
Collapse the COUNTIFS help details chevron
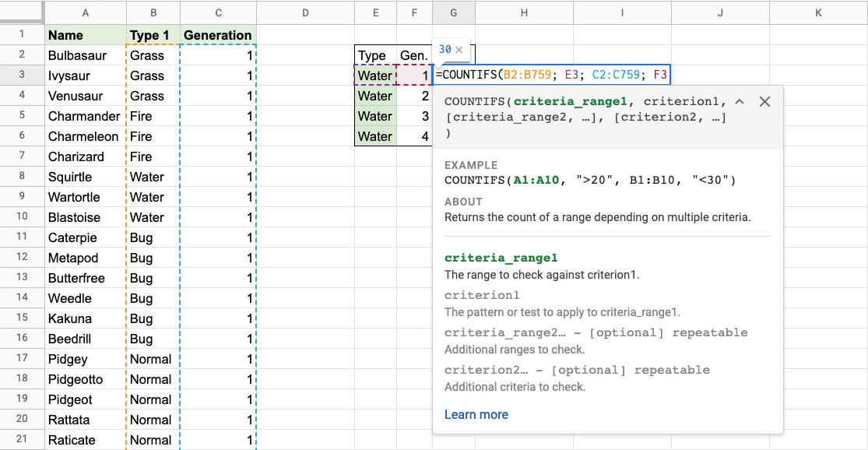coord(740,102)
